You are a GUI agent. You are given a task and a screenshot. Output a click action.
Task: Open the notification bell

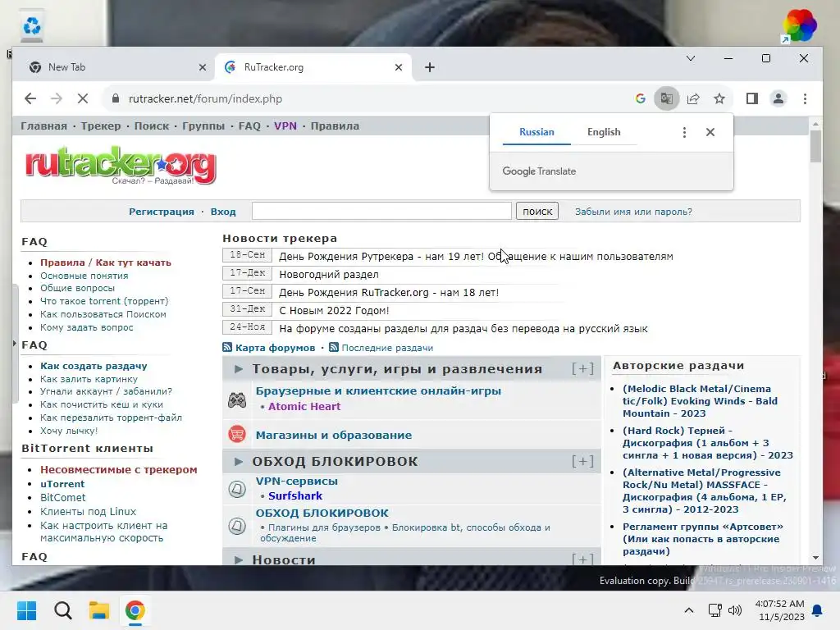click(x=818, y=610)
